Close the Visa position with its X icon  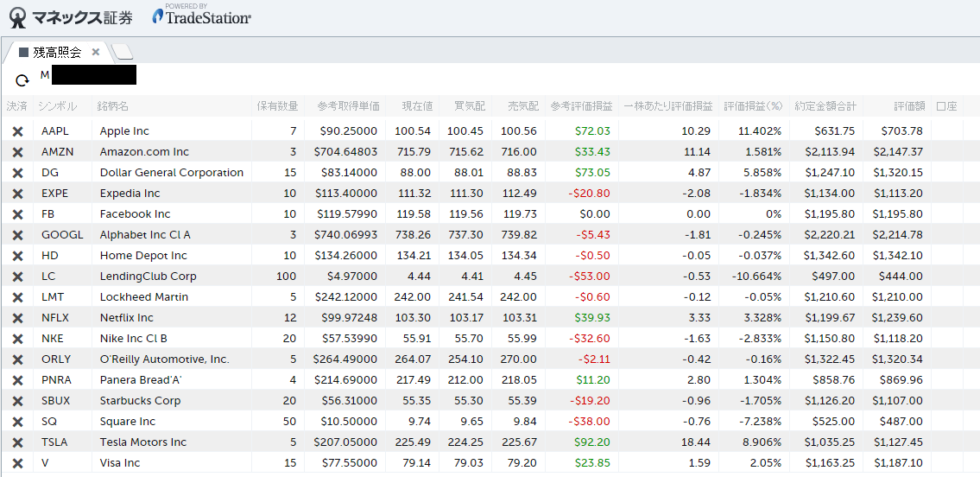pos(18,462)
